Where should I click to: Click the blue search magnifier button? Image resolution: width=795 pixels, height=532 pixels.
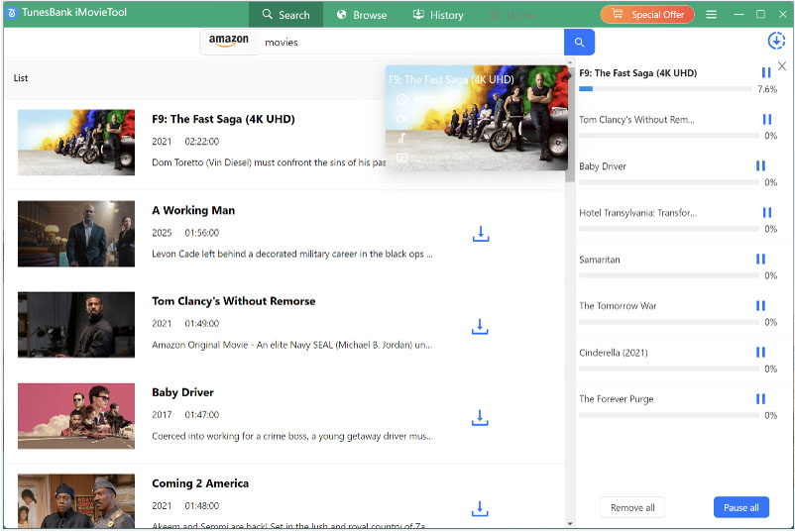(x=579, y=42)
